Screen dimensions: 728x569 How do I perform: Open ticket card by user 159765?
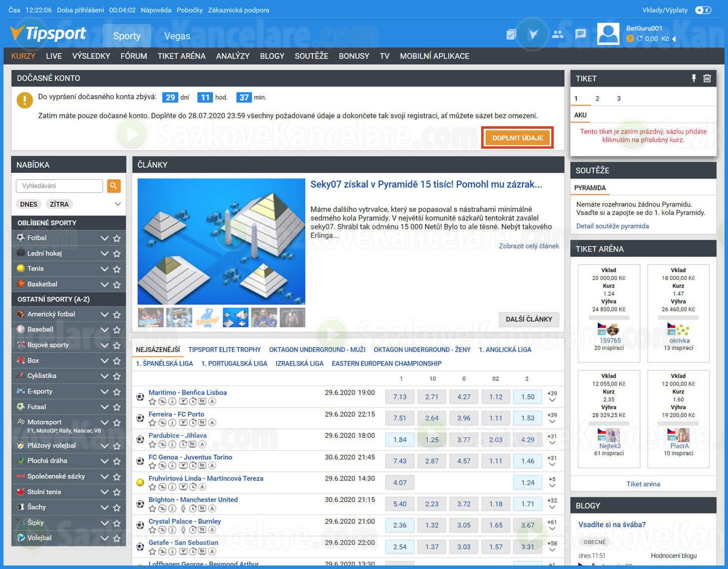point(609,313)
